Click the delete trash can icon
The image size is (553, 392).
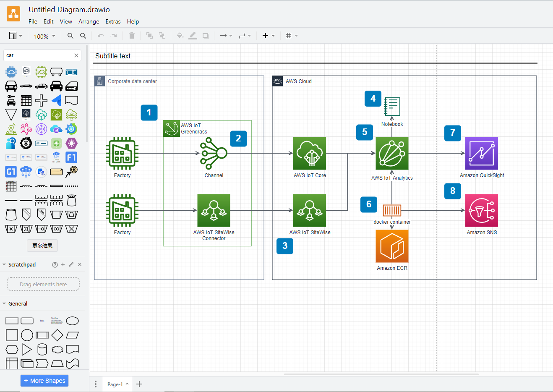[132, 36]
